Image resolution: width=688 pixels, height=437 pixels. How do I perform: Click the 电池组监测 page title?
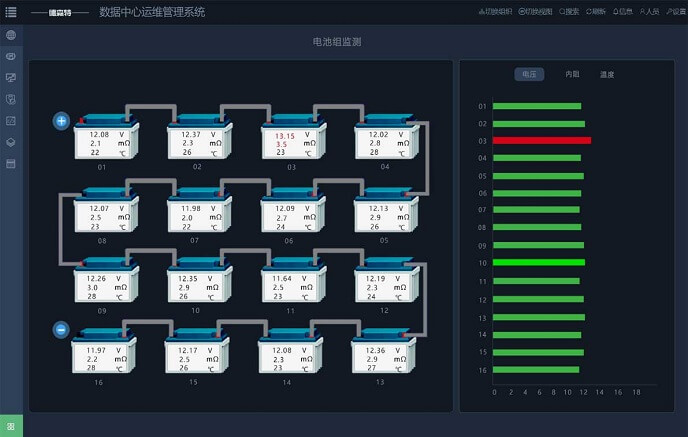click(x=337, y=42)
